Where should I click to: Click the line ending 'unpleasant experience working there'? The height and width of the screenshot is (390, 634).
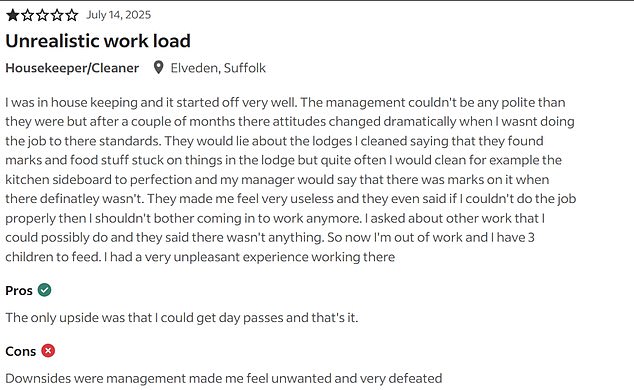(x=200, y=257)
